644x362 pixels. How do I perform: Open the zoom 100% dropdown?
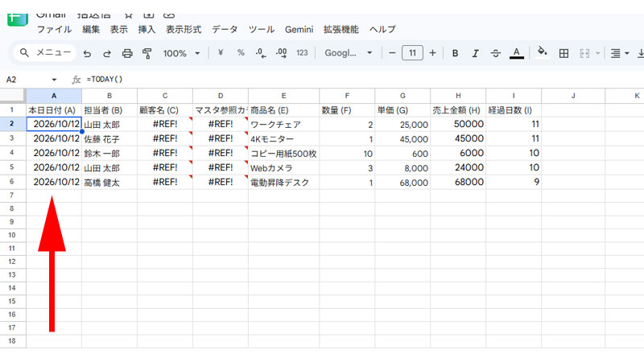(x=181, y=53)
